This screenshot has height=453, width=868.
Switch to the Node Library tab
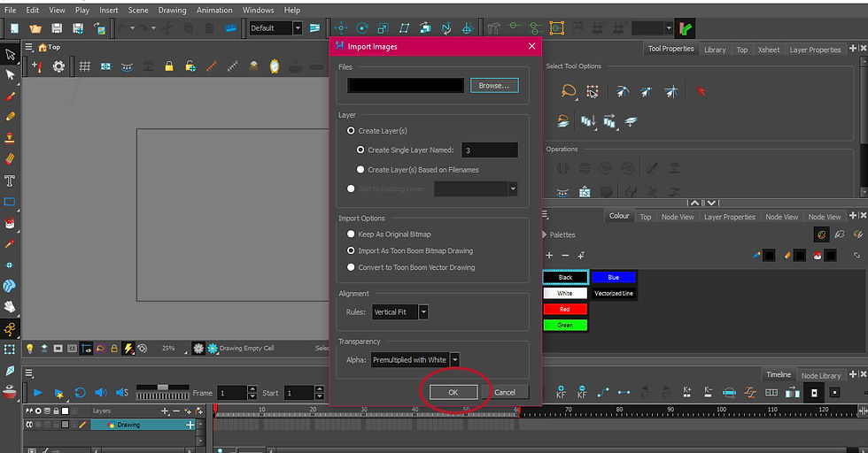821,375
